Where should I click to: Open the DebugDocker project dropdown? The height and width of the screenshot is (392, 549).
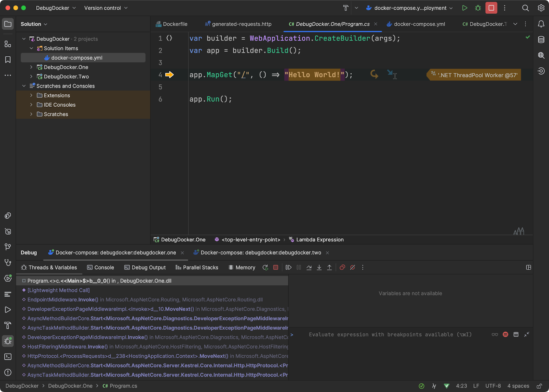(x=56, y=8)
